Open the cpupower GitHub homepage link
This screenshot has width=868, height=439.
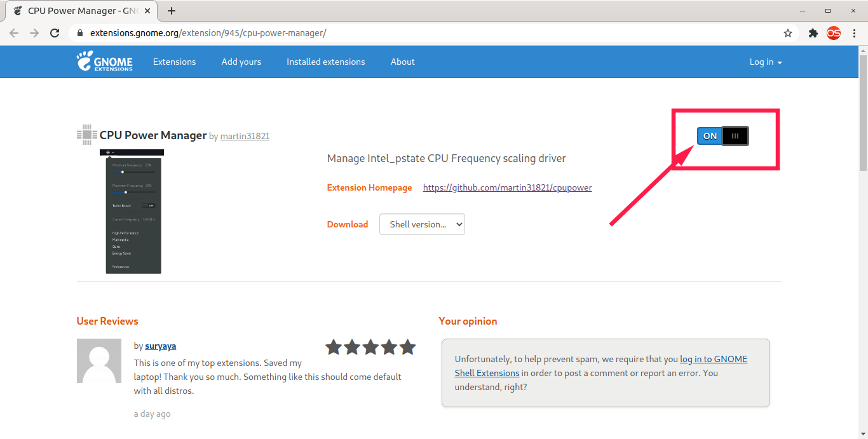coord(507,187)
